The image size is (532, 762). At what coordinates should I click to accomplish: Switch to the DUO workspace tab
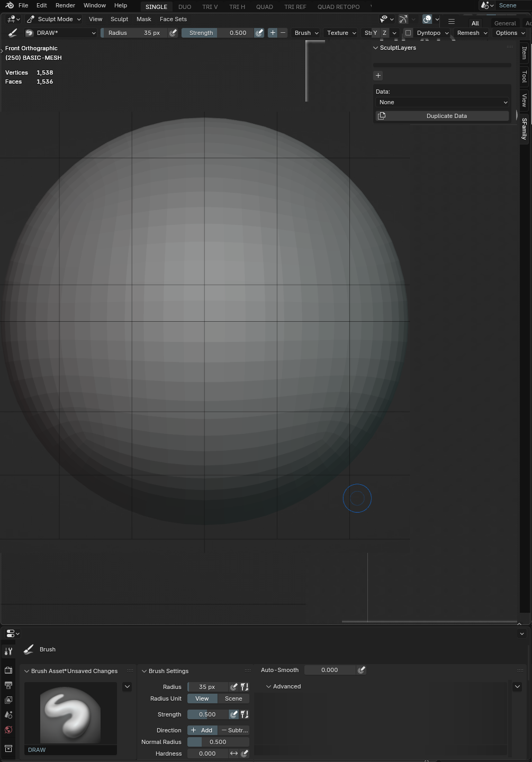(x=185, y=7)
